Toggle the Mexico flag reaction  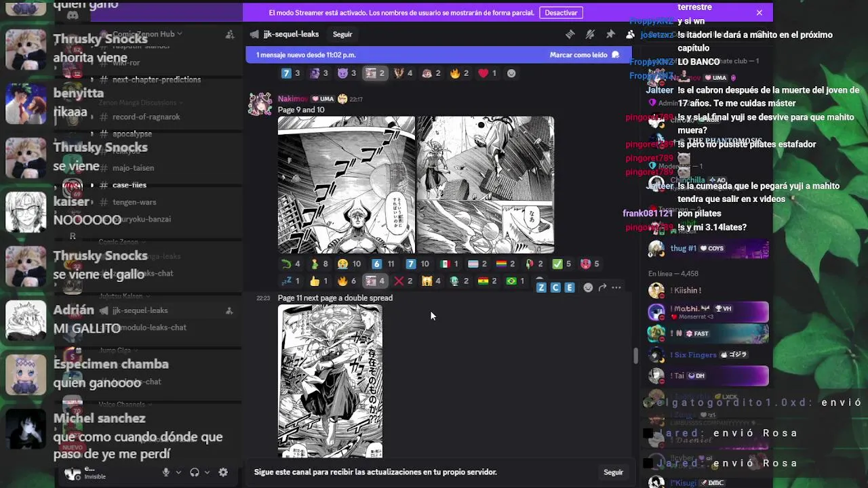click(x=450, y=264)
